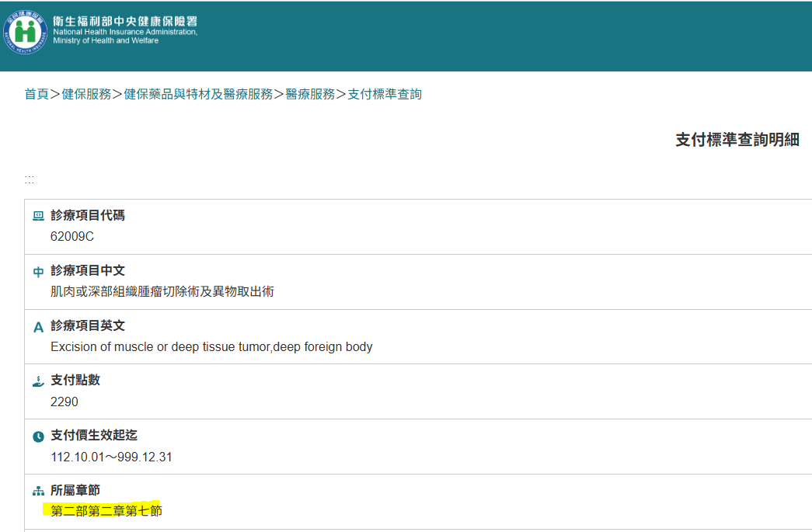Viewport: 812px width, 532px height.
Task: Click the hierarchy icon beside 所屬章節
Action: [38, 492]
